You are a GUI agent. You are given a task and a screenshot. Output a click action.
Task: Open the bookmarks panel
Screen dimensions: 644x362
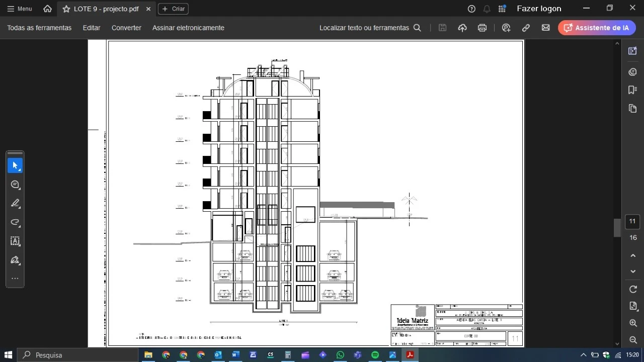633,90
